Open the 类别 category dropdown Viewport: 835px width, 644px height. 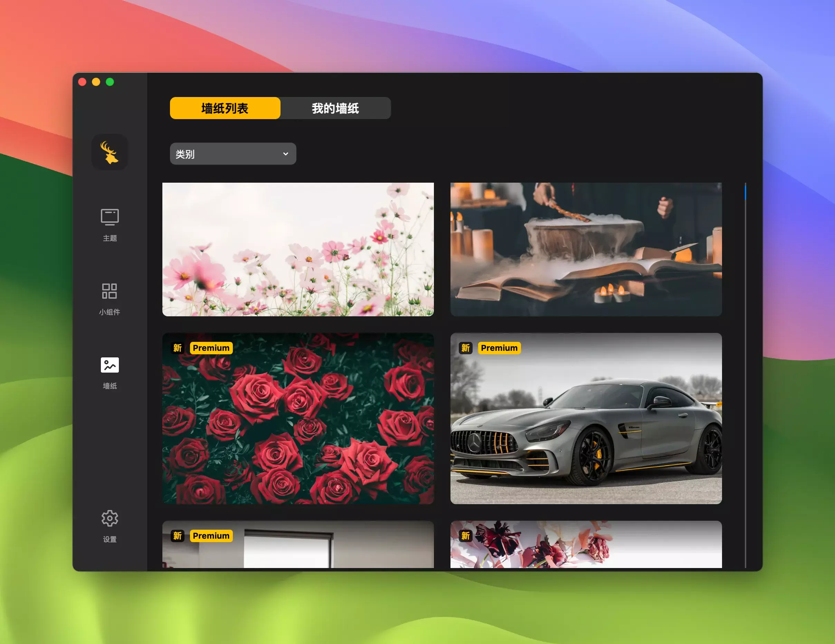233,154
